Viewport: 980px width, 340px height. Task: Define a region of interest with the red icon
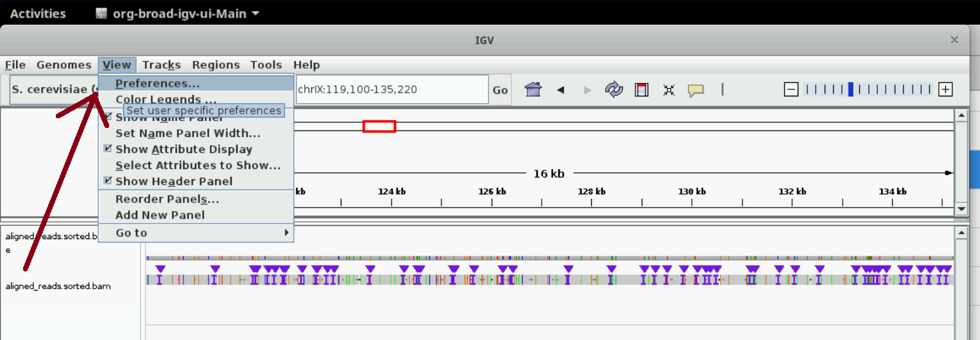[641, 89]
